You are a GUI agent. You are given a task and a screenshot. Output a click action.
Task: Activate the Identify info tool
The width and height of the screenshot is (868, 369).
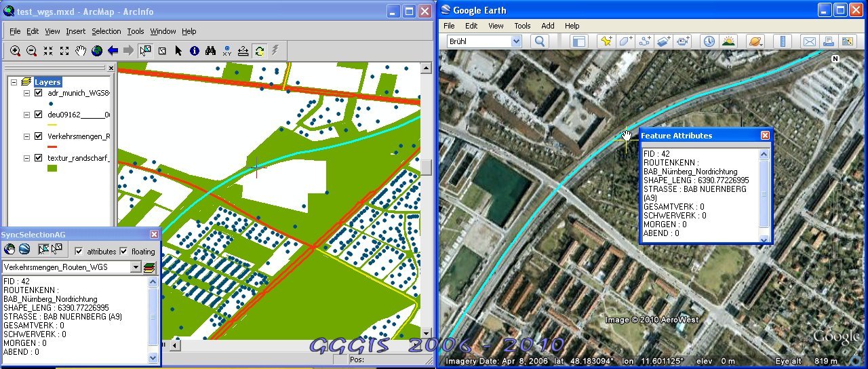click(x=195, y=51)
